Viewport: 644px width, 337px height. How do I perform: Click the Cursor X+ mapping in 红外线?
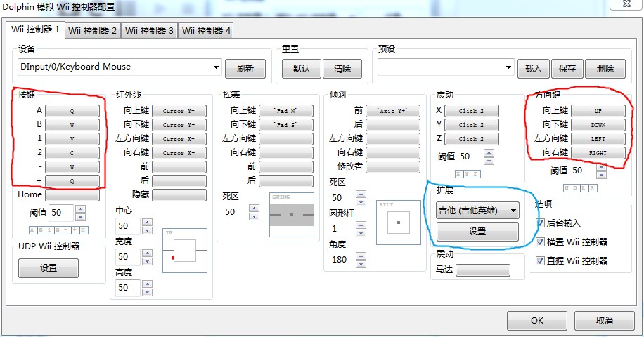coord(179,153)
